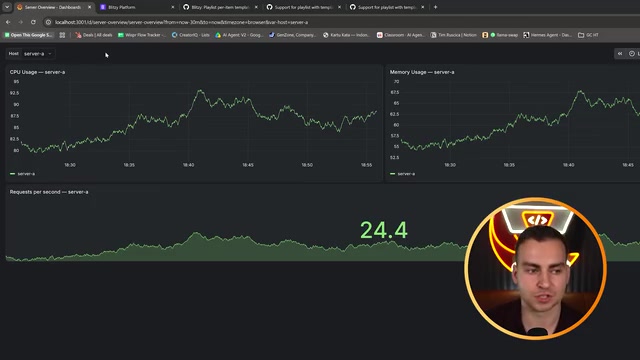Open the Deals | All deals bookmark
The width and height of the screenshot is (640, 360).
[x=94, y=35]
